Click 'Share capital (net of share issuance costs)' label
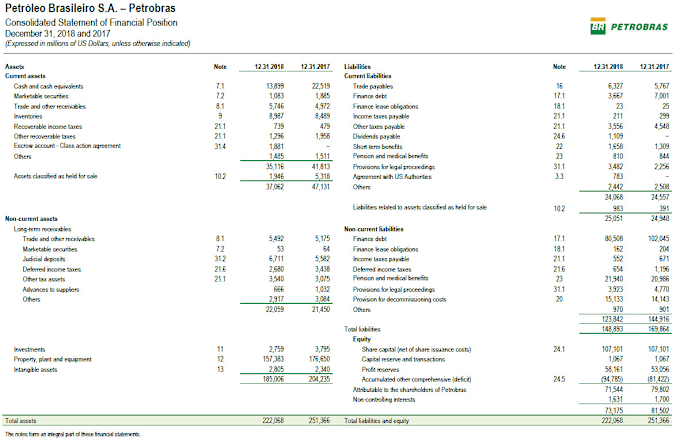The height and width of the screenshot is (441, 680). click(416, 350)
